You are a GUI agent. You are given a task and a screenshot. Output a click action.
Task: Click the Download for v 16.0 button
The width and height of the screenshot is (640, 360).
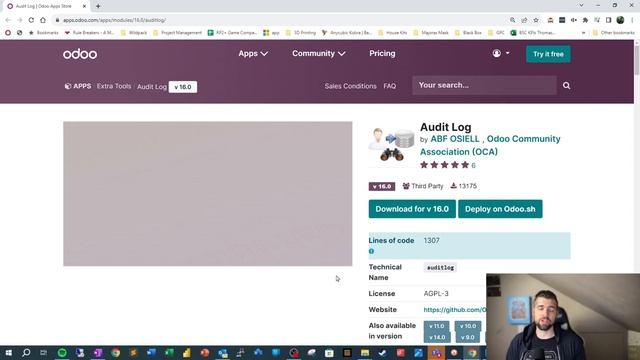click(x=412, y=209)
